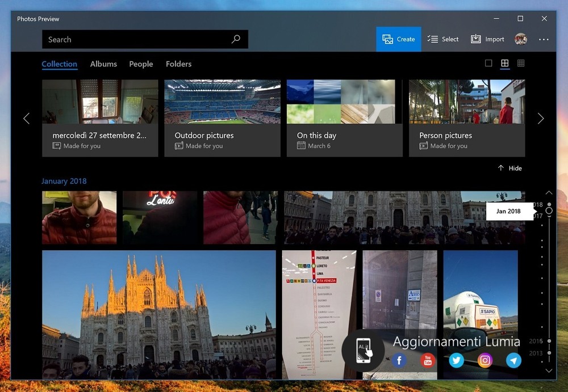
Task: Open the stone gate doorway photo
Action: pos(400,314)
